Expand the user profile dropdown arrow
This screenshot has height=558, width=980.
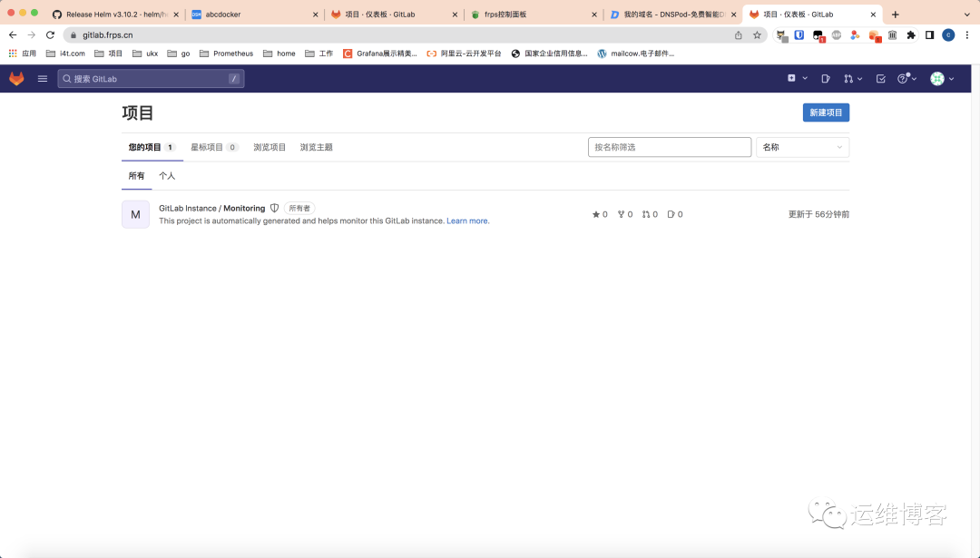pos(951,79)
